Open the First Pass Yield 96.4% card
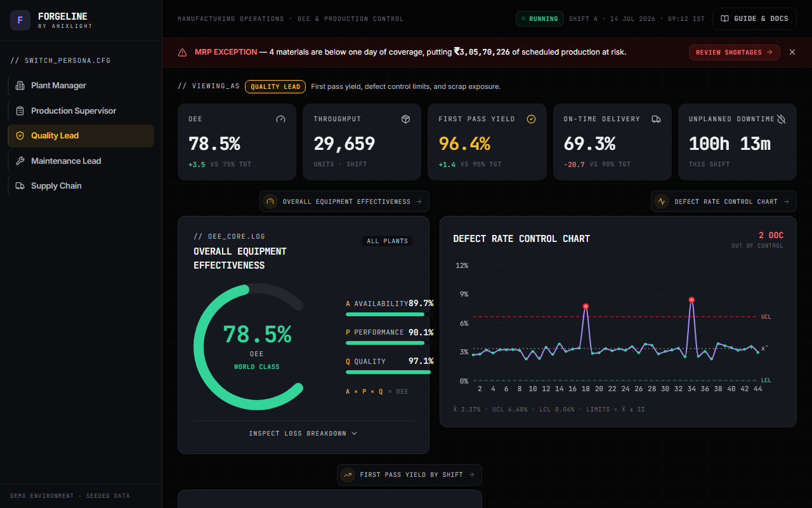The height and width of the screenshot is (508, 812). tap(487, 142)
